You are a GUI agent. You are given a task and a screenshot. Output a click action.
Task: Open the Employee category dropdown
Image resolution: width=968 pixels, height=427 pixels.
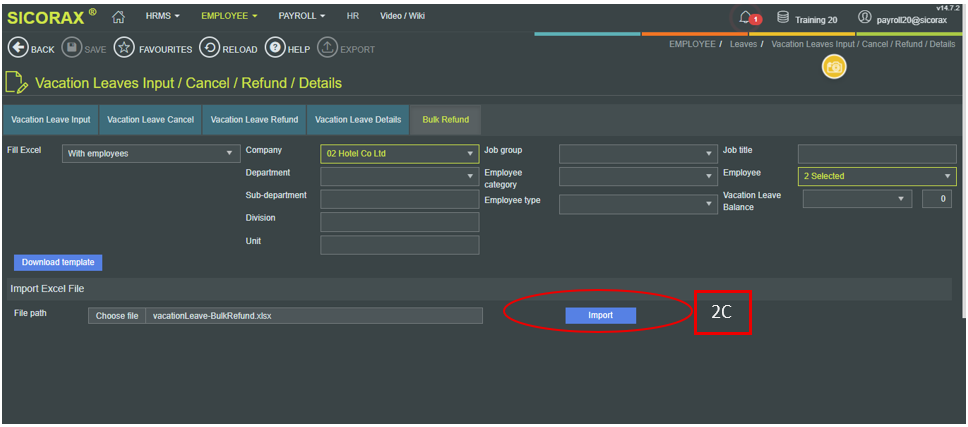(x=638, y=176)
